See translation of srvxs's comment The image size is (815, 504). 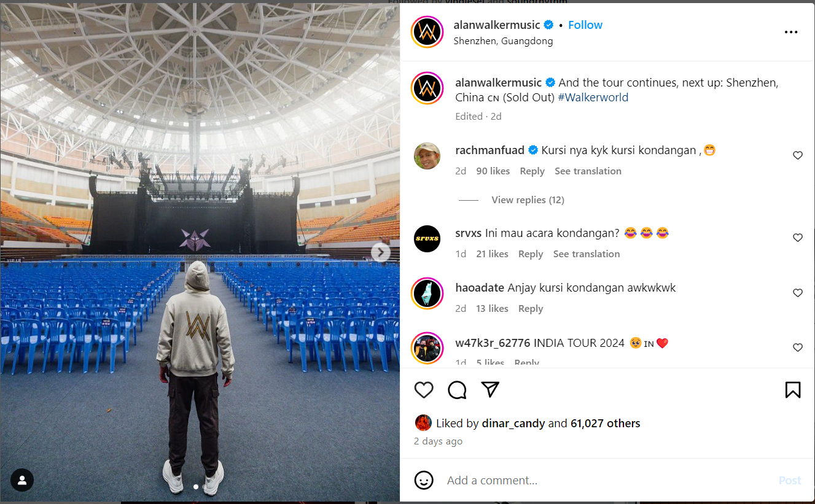click(587, 254)
